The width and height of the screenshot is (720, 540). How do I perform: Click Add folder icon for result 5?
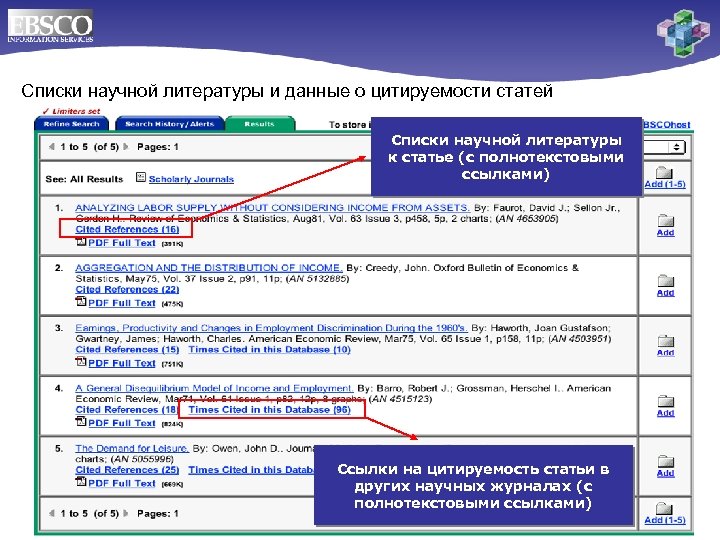pos(665,461)
